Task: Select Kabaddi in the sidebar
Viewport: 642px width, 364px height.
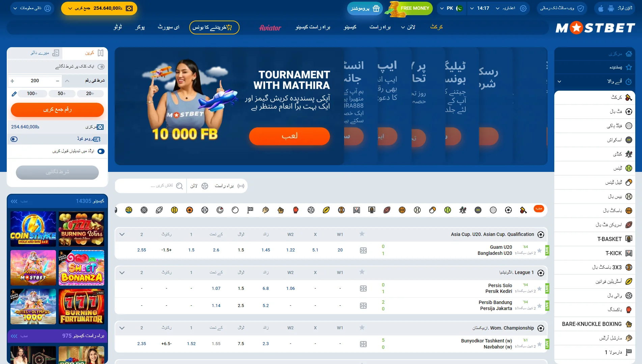Action: [594, 154]
